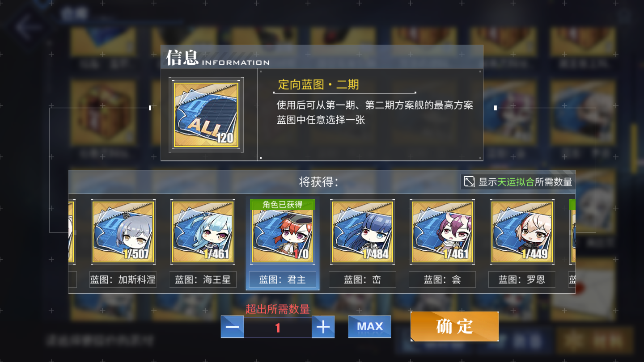Click the 定向蓝图·二期 item icon
The width and height of the screenshot is (644, 362).
click(206, 114)
